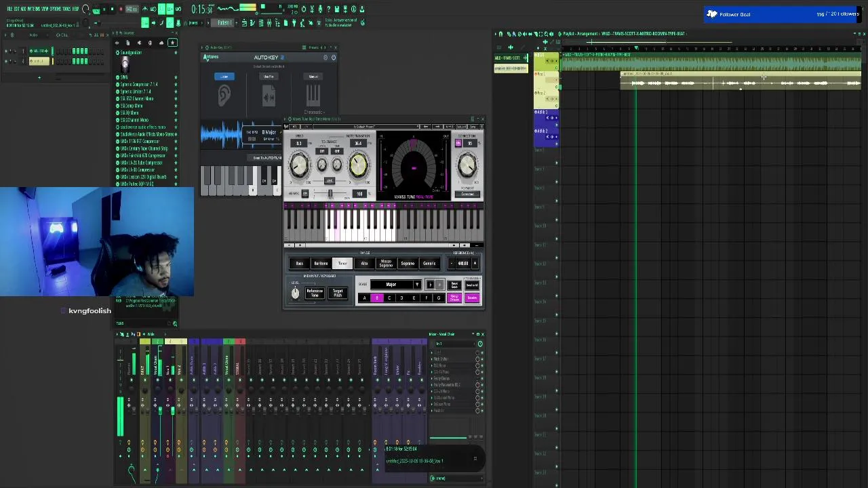The width and height of the screenshot is (868, 488).
Task: Click the piano keys icon in Auto-Key
Action: (313, 96)
